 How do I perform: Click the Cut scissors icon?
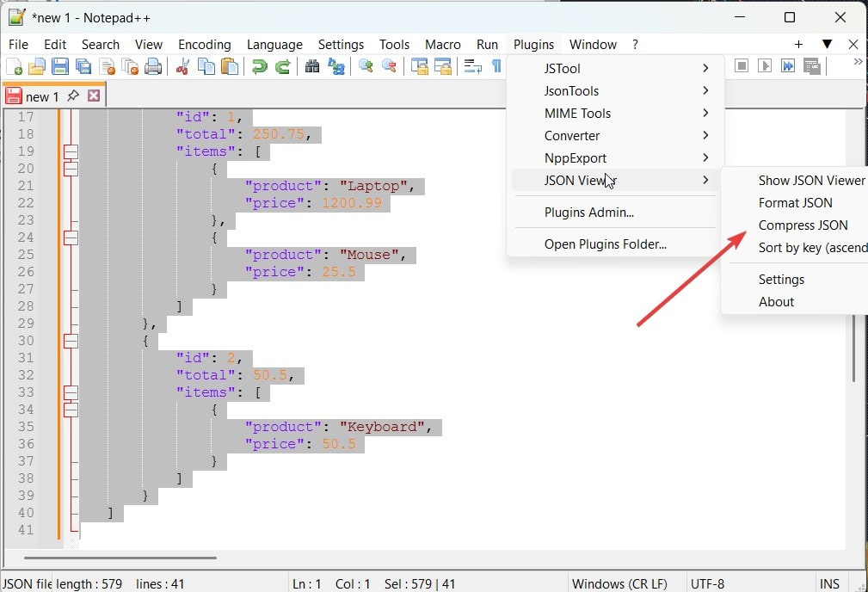pyautogui.click(x=182, y=67)
